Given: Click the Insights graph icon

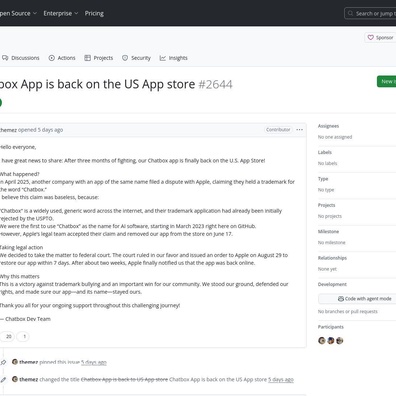Looking at the screenshot, I should coord(163,58).
